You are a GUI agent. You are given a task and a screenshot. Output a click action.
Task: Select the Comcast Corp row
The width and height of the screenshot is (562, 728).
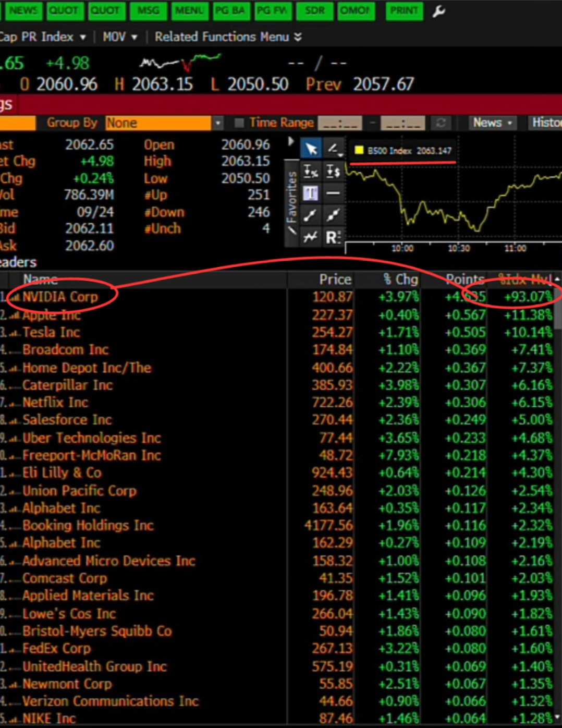(x=276, y=578)
